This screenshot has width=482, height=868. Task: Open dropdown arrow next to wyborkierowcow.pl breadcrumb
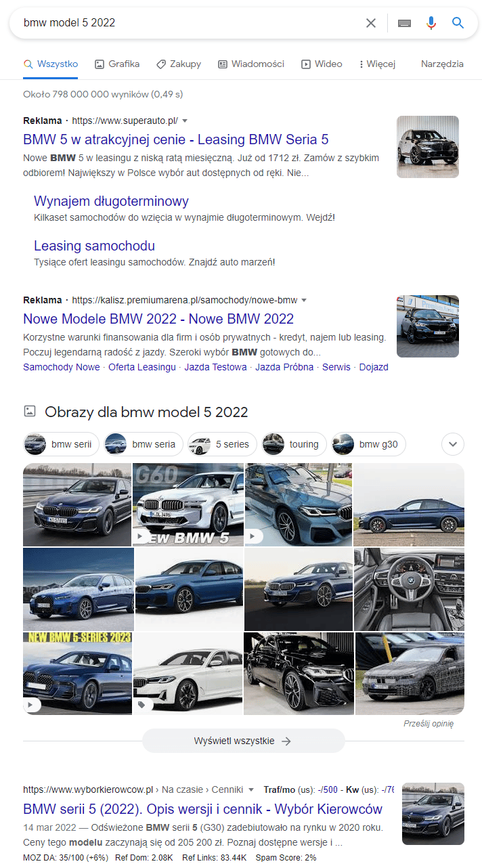tap(251, 789)
